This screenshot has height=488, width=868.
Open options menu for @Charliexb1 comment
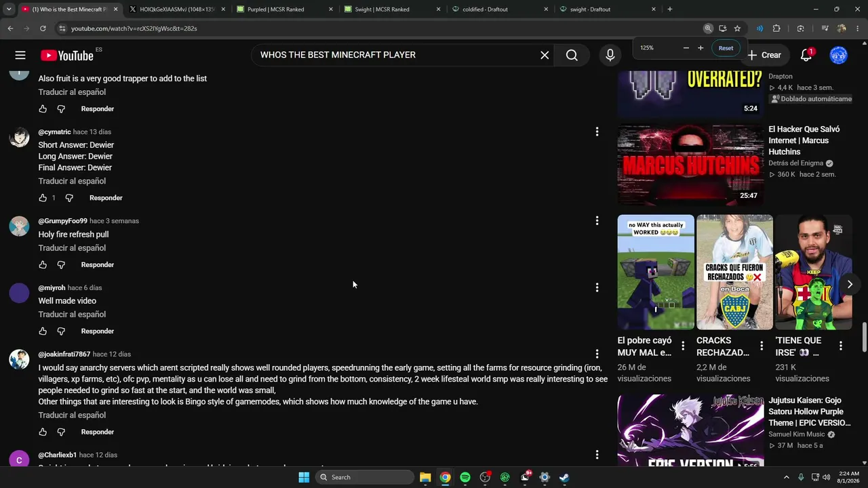coord(597,455)
